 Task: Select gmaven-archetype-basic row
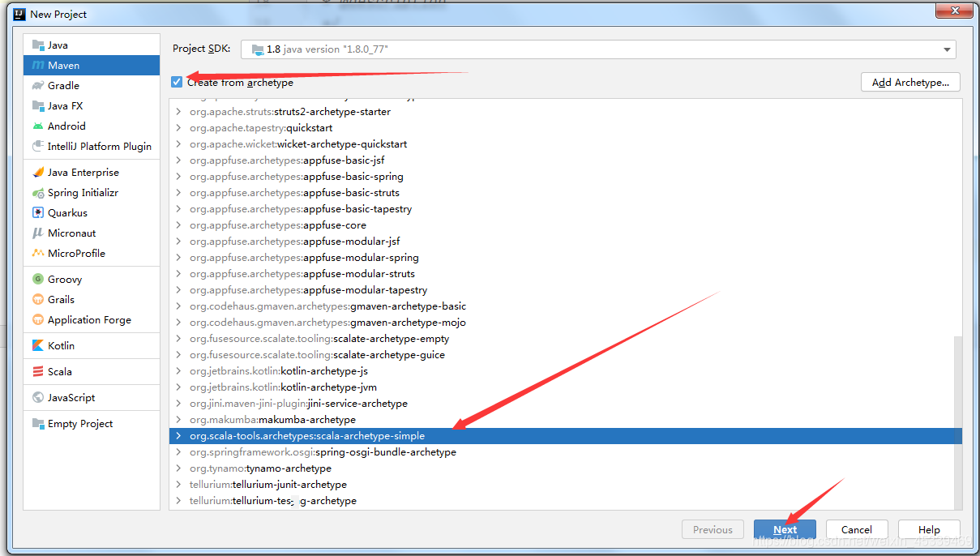[566, 306]
